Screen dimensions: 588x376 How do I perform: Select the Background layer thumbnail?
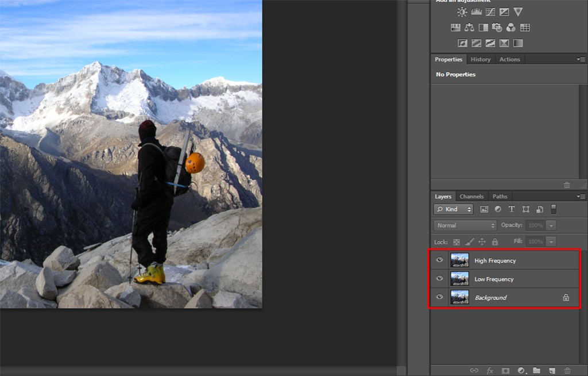coord(459,297)
